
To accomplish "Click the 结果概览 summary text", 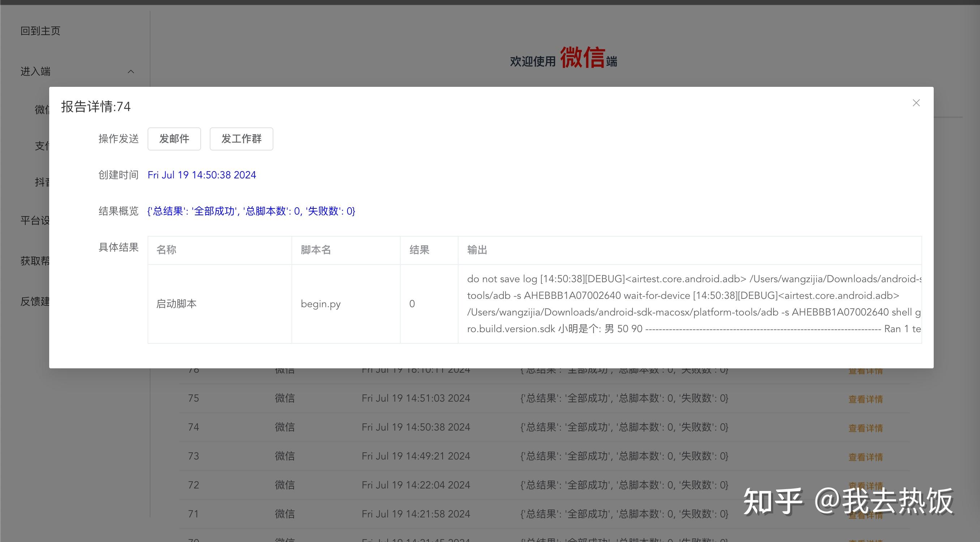I will [251, 211].
